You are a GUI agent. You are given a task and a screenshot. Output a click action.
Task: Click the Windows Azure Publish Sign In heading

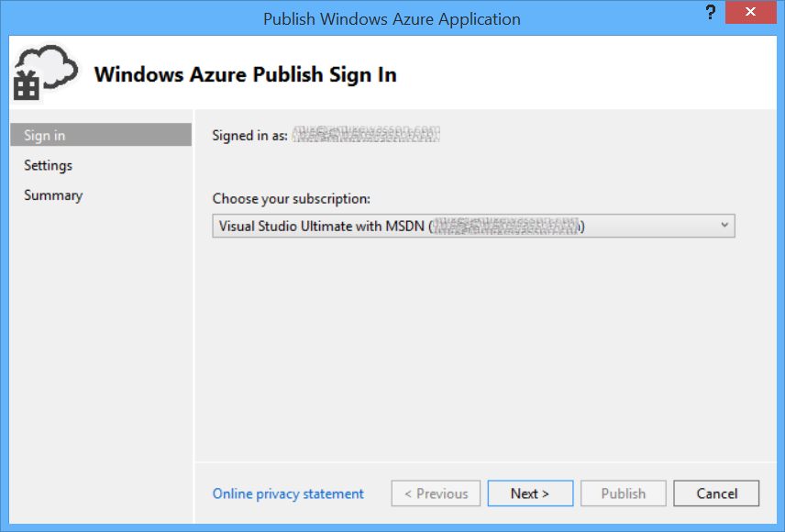point(244,74)
